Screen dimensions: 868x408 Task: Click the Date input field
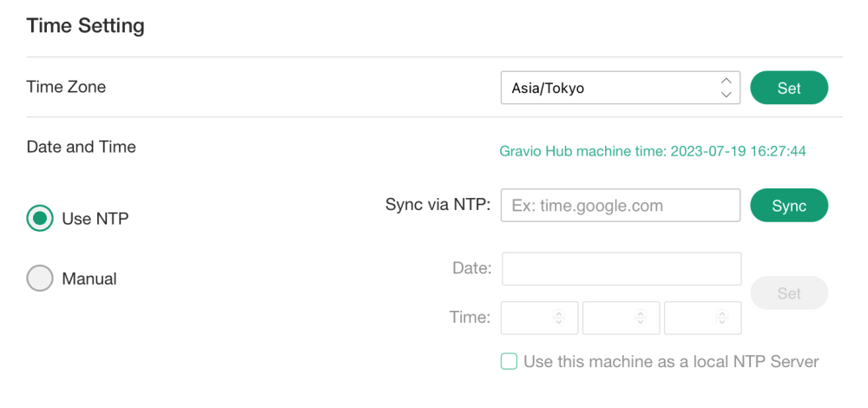(621, 269)
